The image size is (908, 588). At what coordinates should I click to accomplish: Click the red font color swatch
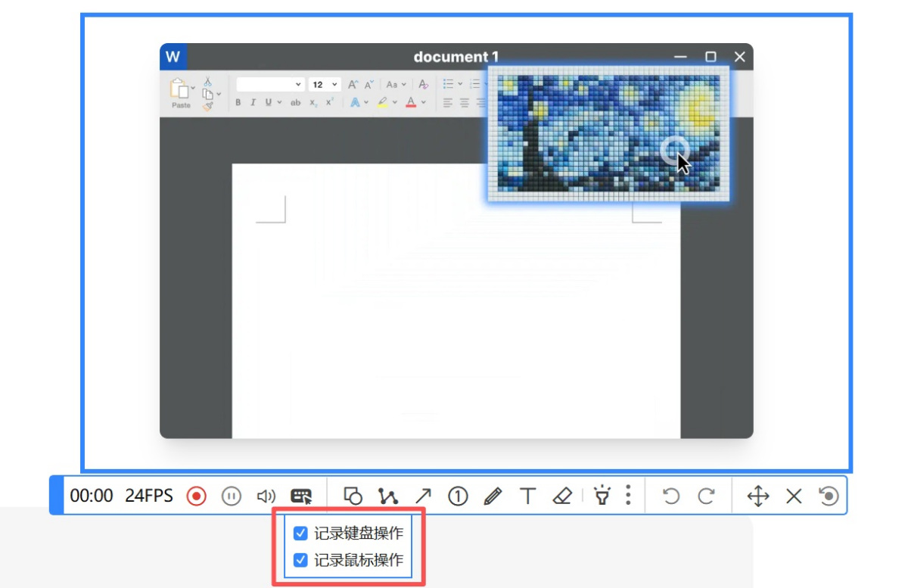(411, 102)
